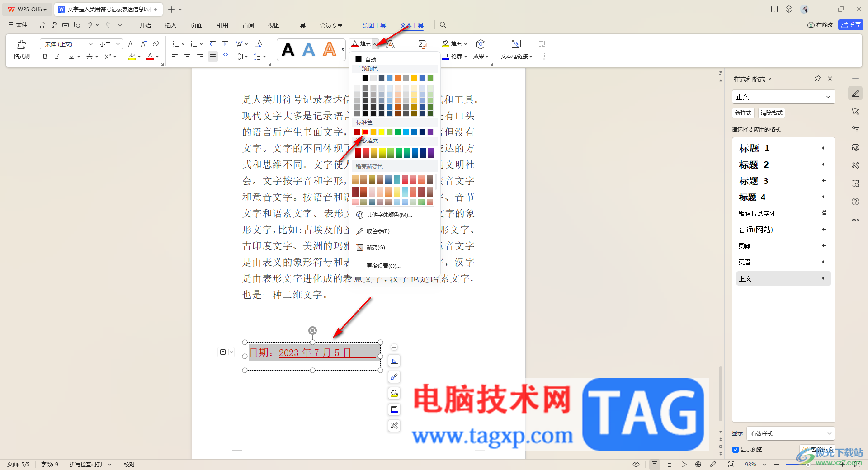Click the rotate handle above the text box

(312, 330)
